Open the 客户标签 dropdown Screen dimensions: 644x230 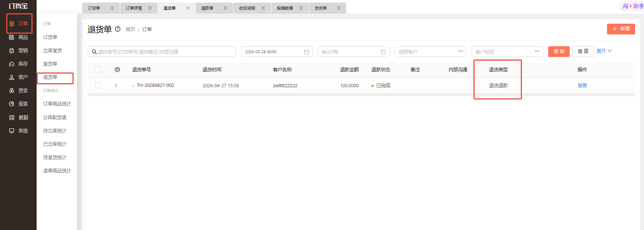coord(507,52)
